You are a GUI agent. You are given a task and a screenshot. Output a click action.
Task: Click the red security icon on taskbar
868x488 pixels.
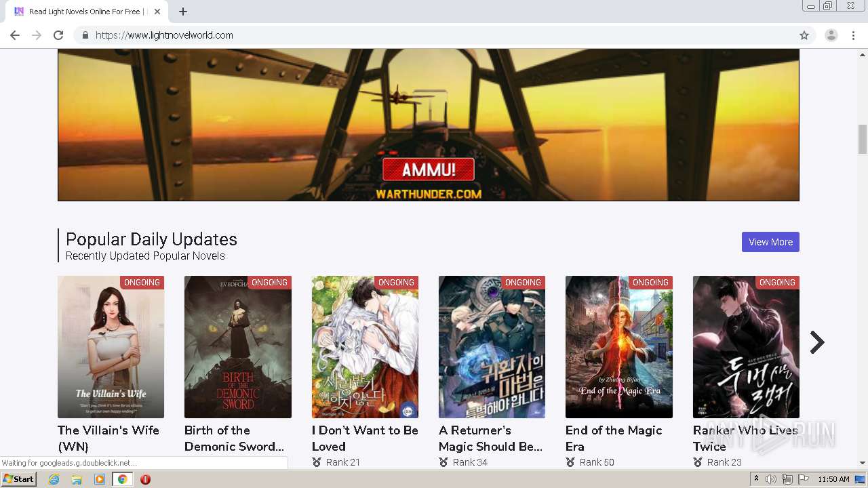click(145, 479)
